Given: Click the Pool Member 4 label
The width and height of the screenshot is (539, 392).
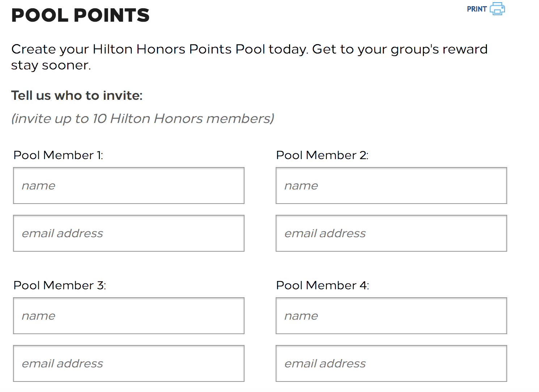Looking at the screenshot, I should pos(323,285).
